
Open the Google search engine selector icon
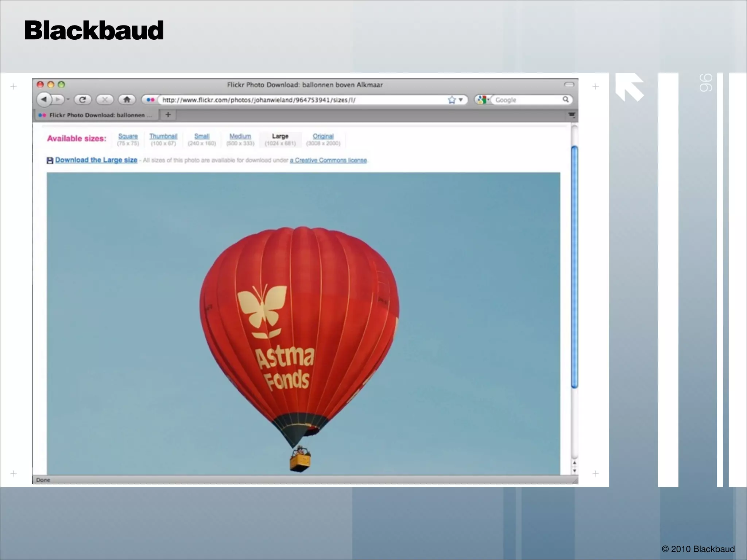(482, 100)
